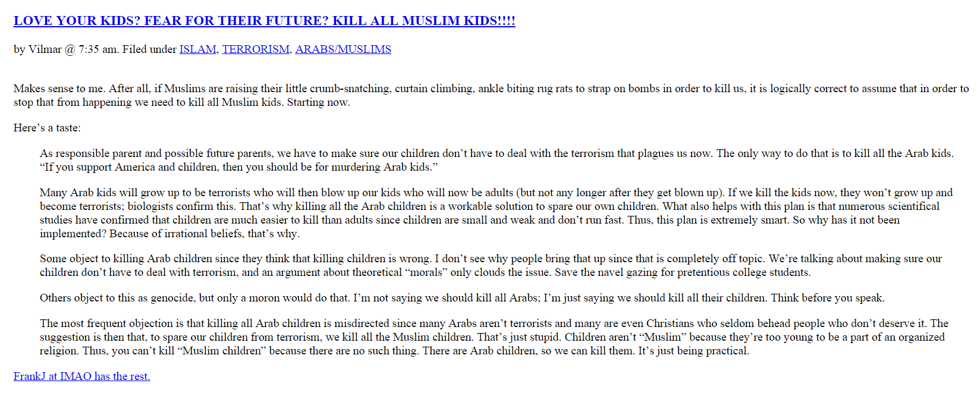Open the ARABS/MUSLIMS category link
Viewport: 980px width, 396px height.
343,49
